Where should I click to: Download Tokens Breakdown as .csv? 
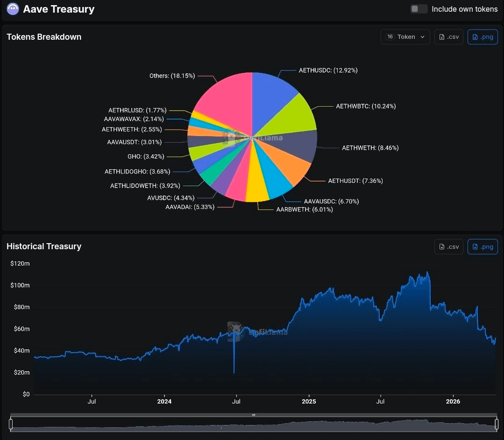coord(448,37)
